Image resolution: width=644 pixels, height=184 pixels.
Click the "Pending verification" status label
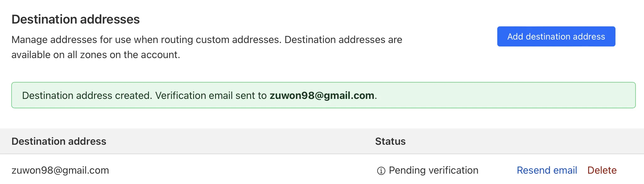pyautogui.click(x=433, y=170)
